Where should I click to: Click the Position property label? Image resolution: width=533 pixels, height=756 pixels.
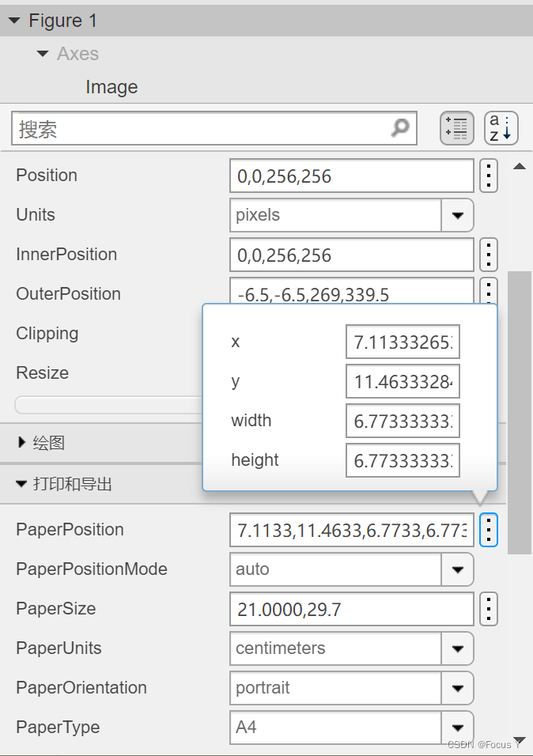coord(47,175)
